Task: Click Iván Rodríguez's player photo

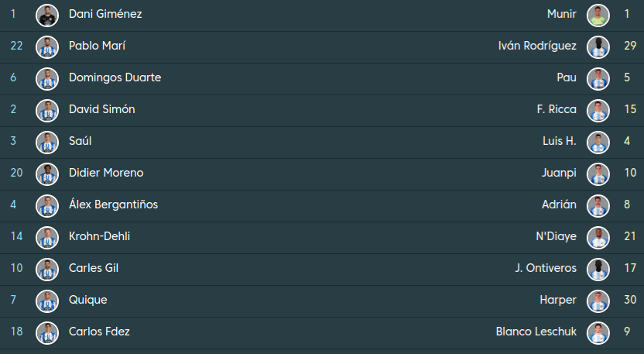Action: point(598,46)
